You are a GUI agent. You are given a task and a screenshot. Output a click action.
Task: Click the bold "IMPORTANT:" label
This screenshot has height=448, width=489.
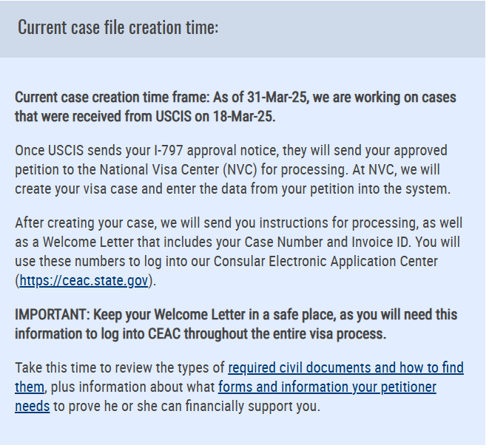click(53, 314)
